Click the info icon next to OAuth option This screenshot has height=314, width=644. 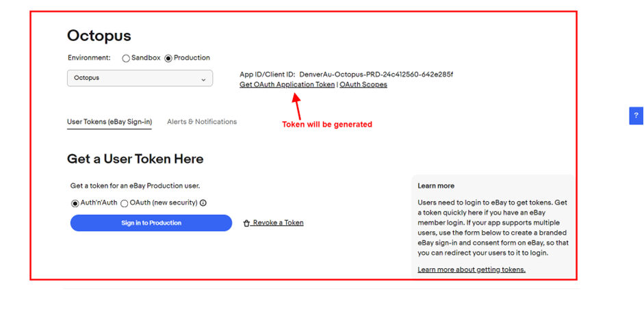click(203, 202)
